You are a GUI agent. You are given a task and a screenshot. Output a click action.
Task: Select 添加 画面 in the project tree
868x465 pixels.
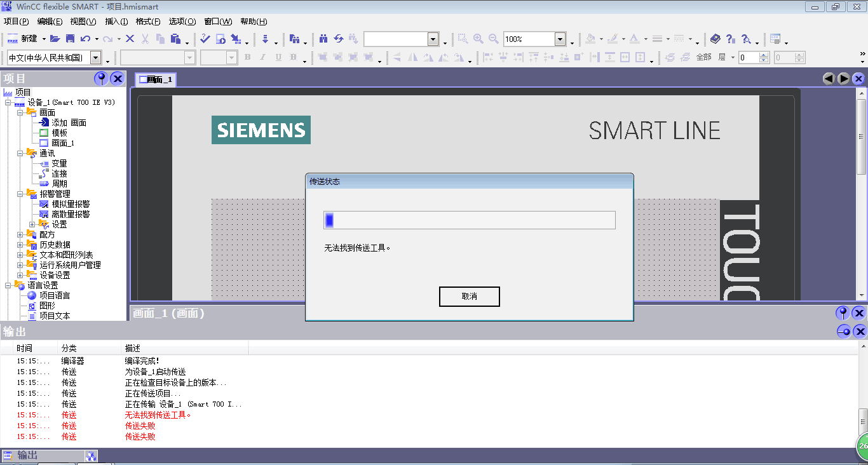click(69, 123)
